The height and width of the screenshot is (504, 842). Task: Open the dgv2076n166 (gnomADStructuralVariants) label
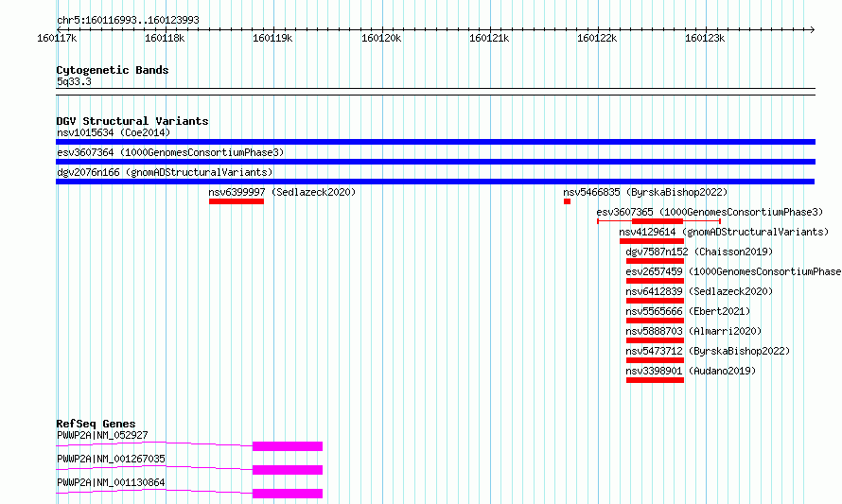pyautogui.click(x=165, y=172)
